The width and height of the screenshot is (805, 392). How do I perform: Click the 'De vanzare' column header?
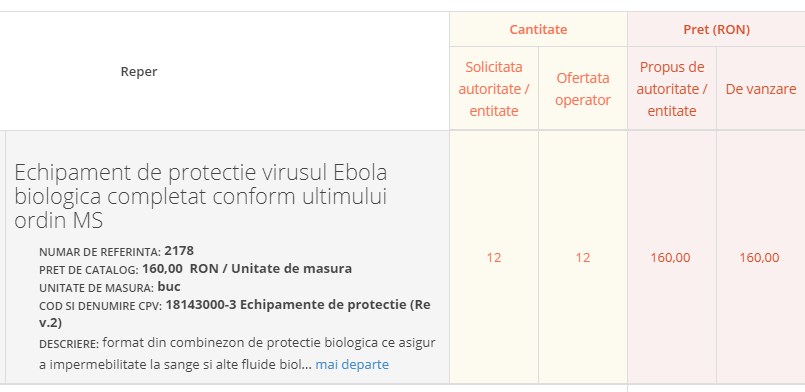[x=760, y=89]
